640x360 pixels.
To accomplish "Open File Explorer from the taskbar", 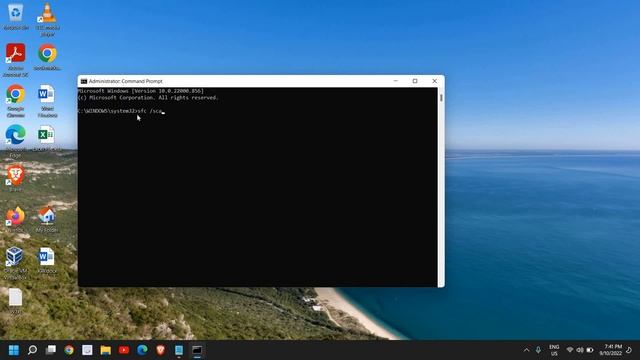I will [106, 350].
